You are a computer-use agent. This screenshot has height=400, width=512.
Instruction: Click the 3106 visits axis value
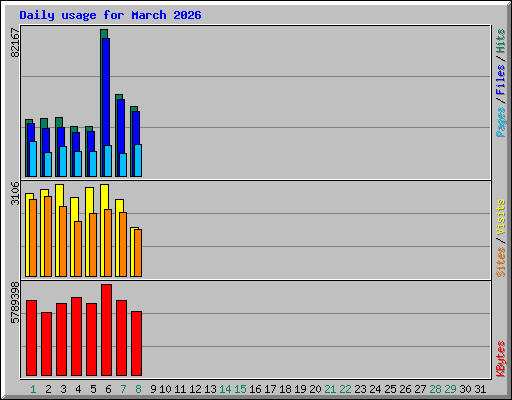pyautogui.click(x=15, y=193)
